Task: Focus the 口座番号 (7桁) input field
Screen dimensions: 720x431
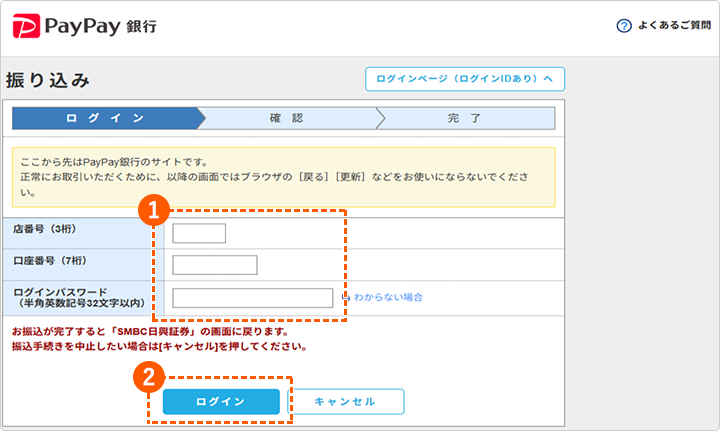Action: (214, 265)
